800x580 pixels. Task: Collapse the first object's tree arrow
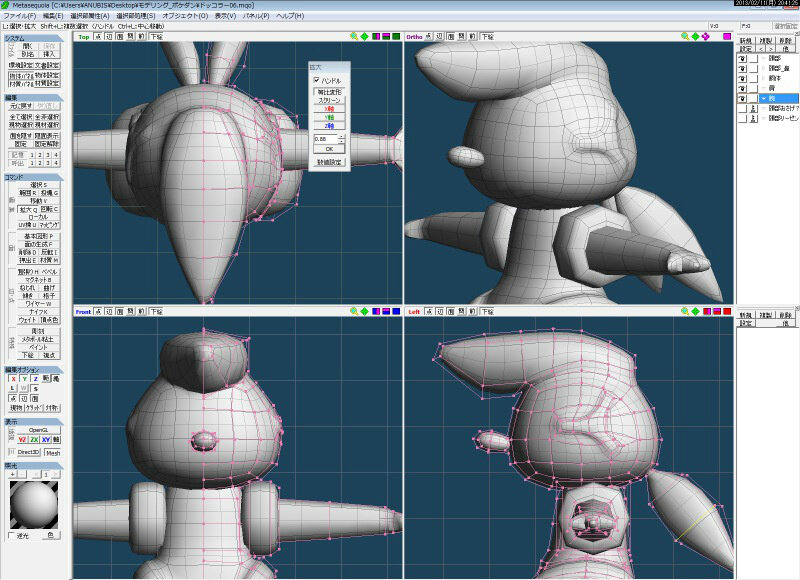click(x=764, y=59)
